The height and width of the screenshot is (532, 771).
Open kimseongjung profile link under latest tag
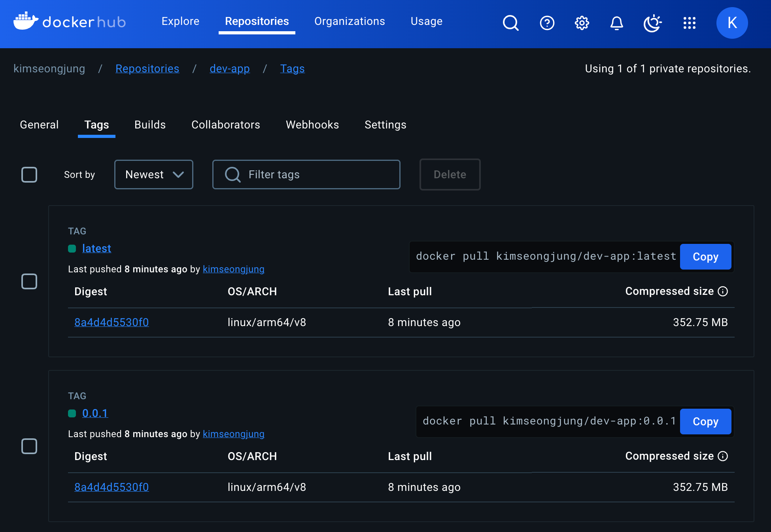click(x=234, y=269)
